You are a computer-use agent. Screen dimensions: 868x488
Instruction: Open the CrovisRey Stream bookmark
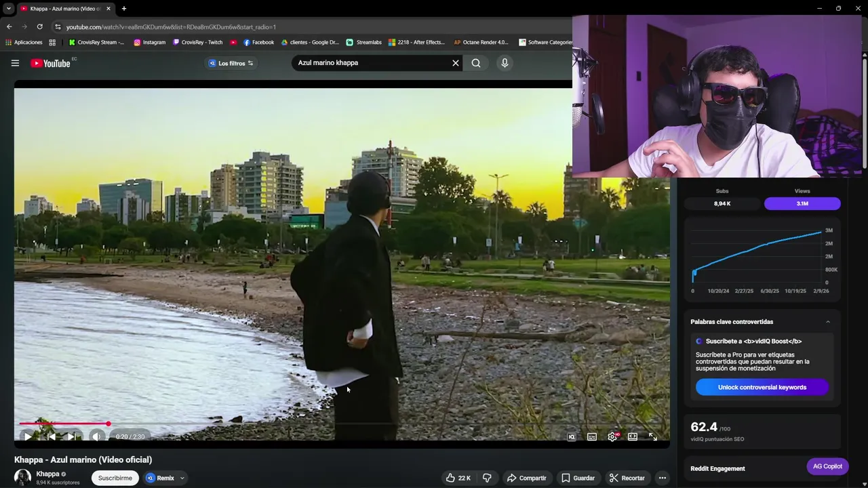click(96, 42)
